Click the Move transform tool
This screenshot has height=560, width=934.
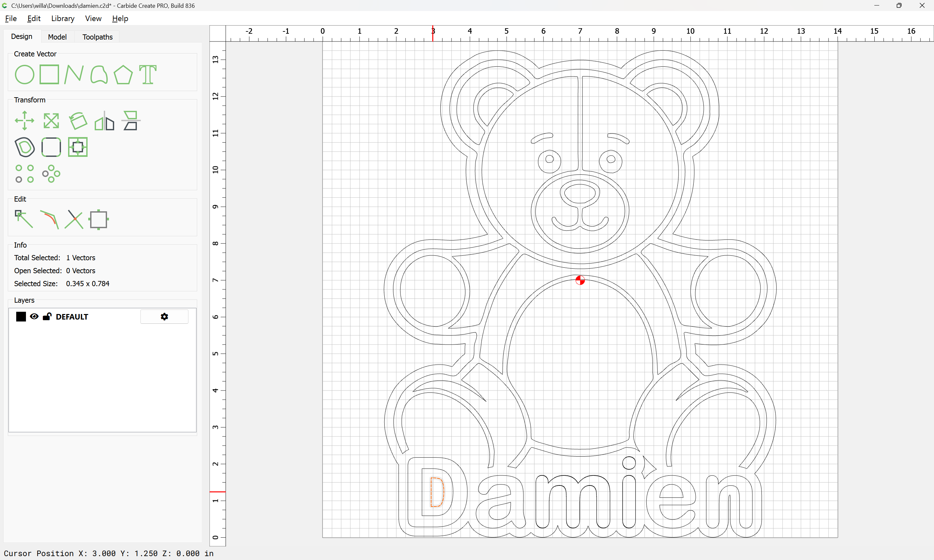25,121
